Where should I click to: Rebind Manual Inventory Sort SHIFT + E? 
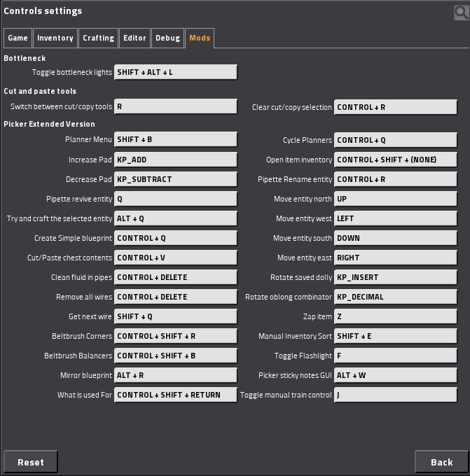coord(396,336)
